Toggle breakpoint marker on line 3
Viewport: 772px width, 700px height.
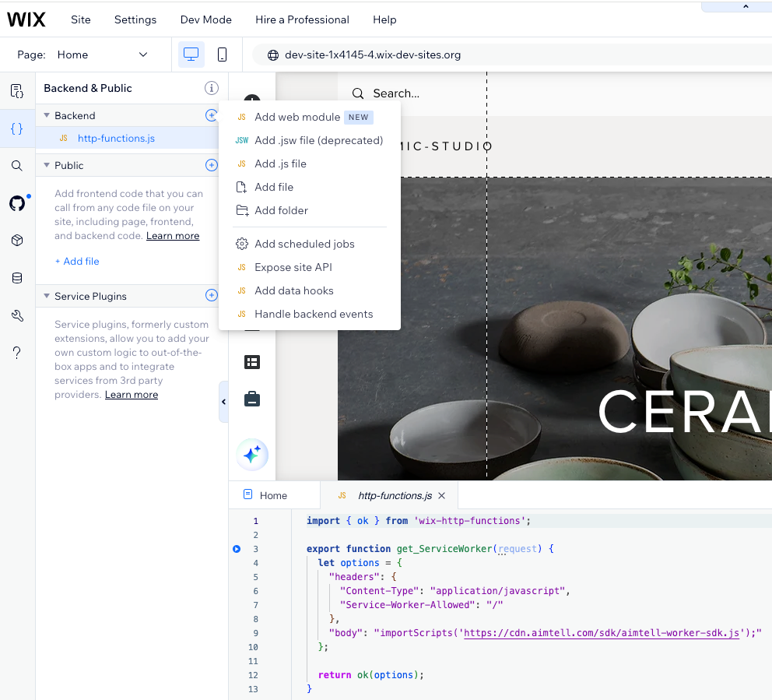click(237, 549)
